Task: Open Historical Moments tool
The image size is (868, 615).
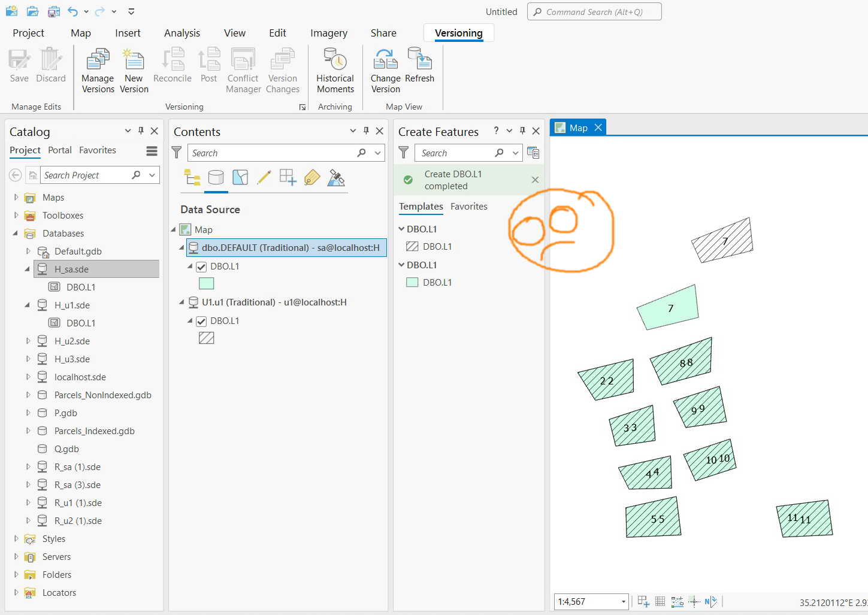Action: pyautogui.click(x=335, y=71)
